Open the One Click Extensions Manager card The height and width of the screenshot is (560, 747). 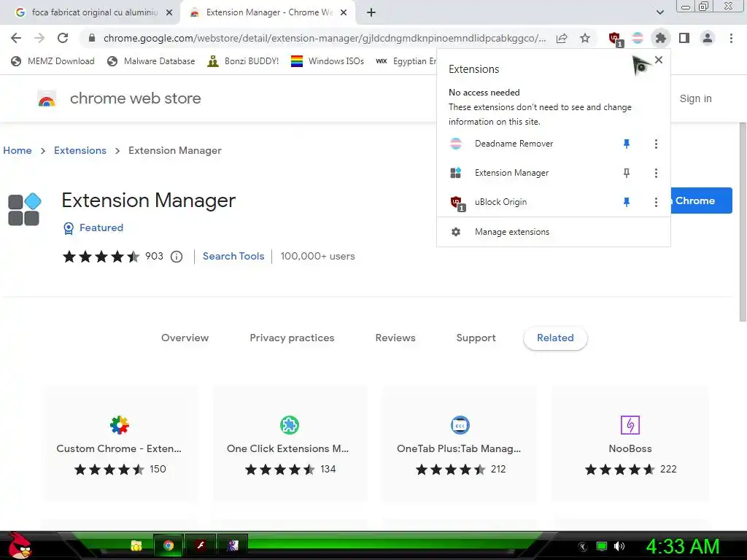[x=289, y=443]
